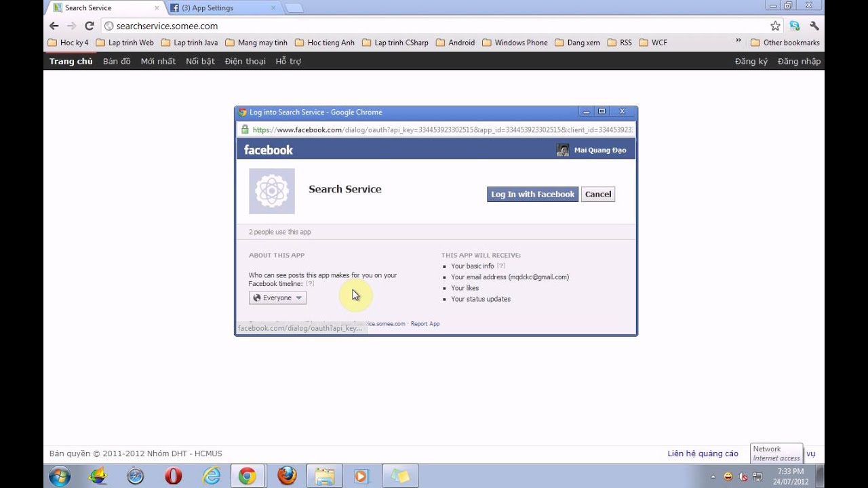
Task: Click the Chrome back arrow
Action: [54, 26]
